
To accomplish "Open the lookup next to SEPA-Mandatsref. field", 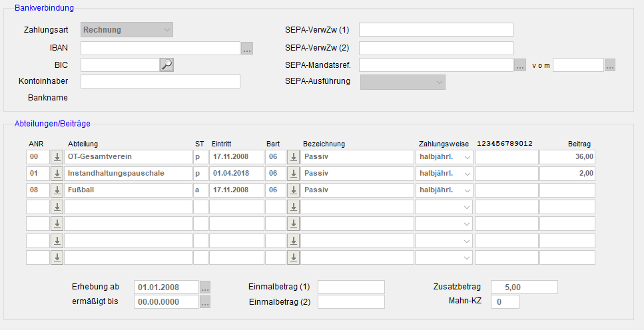I will click(x=521, y=65).
